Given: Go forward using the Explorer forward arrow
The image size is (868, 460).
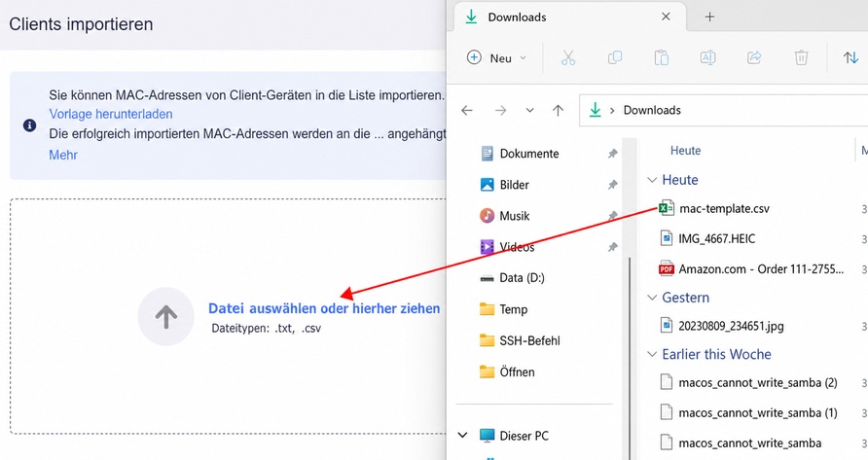Looking at the screenshot, I should click(x=500, y=110).
